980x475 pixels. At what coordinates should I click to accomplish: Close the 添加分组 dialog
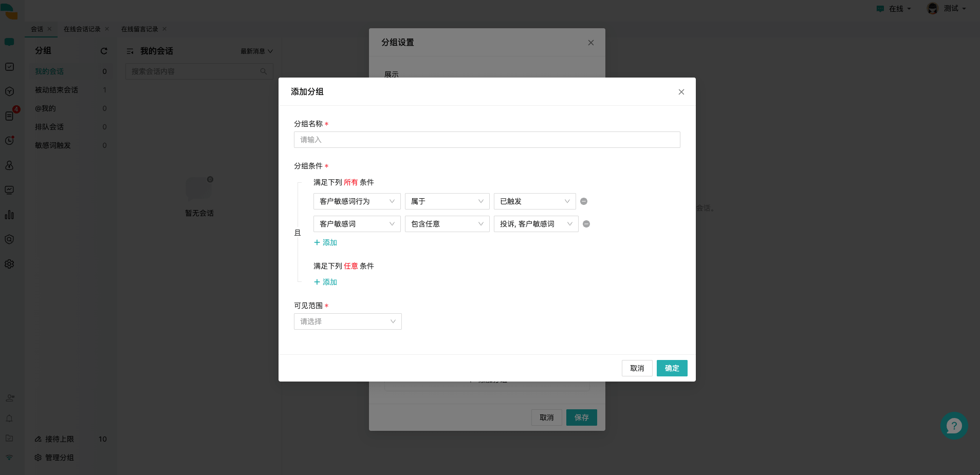coord(681,92)
